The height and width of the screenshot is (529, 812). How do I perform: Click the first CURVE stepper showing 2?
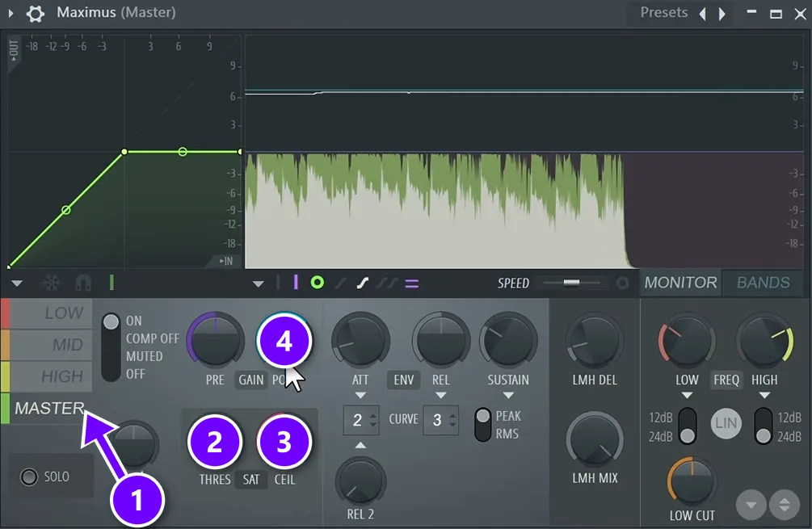(361, 420)
